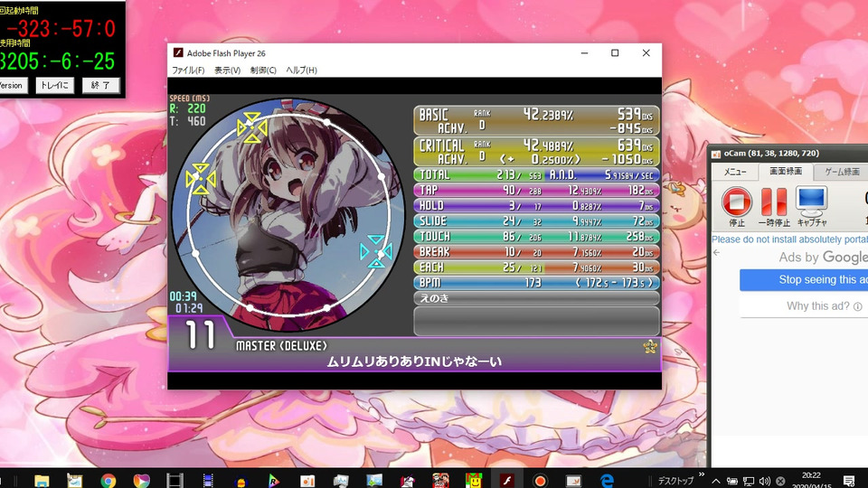Click the back arrow in oCam ad

coord(717,253)
